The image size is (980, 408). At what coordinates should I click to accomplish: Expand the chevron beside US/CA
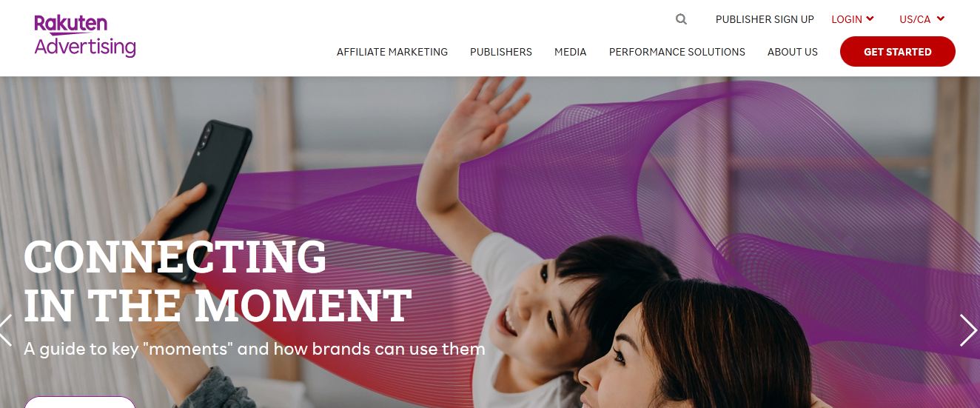tap(941, 19)
